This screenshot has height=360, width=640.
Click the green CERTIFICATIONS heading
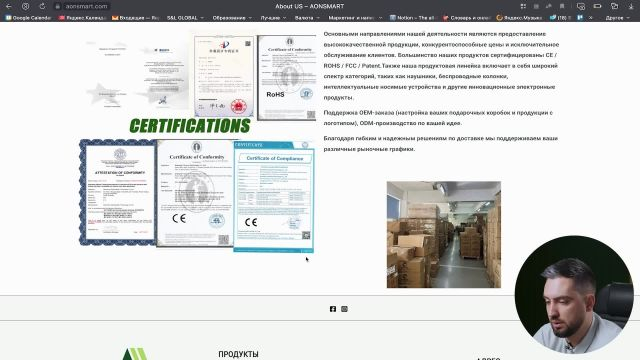190,126
